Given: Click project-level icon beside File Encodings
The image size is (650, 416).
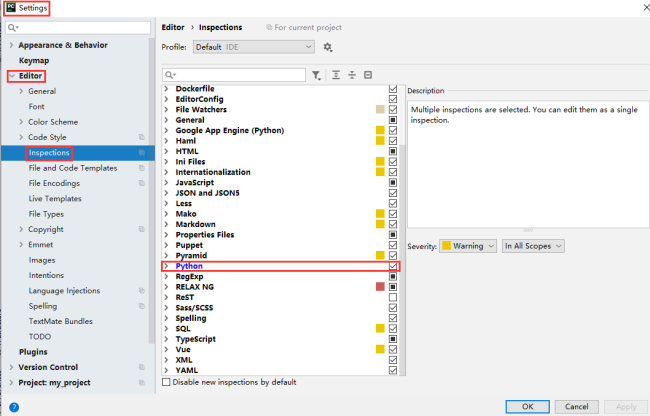Looking at the screenshot, I should coord(142,183).
